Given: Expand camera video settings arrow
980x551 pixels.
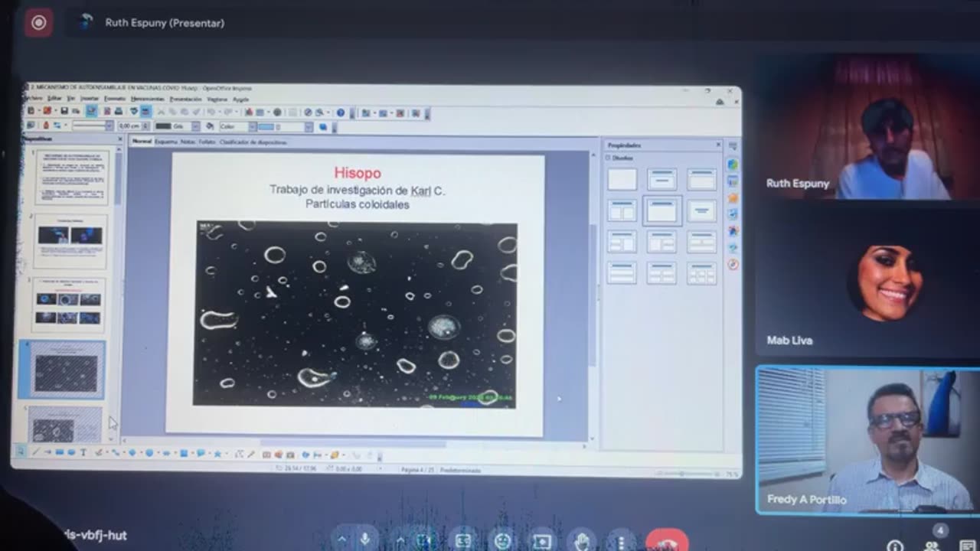Looking at the screenshot, I should pos(400,540).
